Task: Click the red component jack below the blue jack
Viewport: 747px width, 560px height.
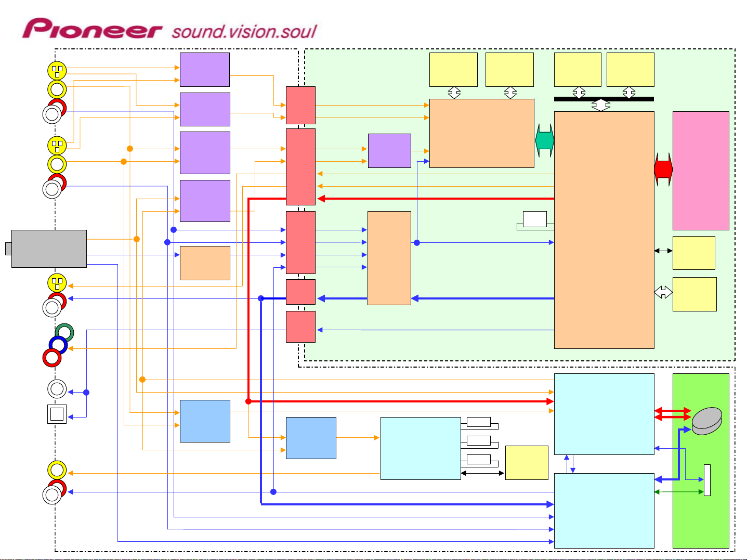Action: coord(52,358)
